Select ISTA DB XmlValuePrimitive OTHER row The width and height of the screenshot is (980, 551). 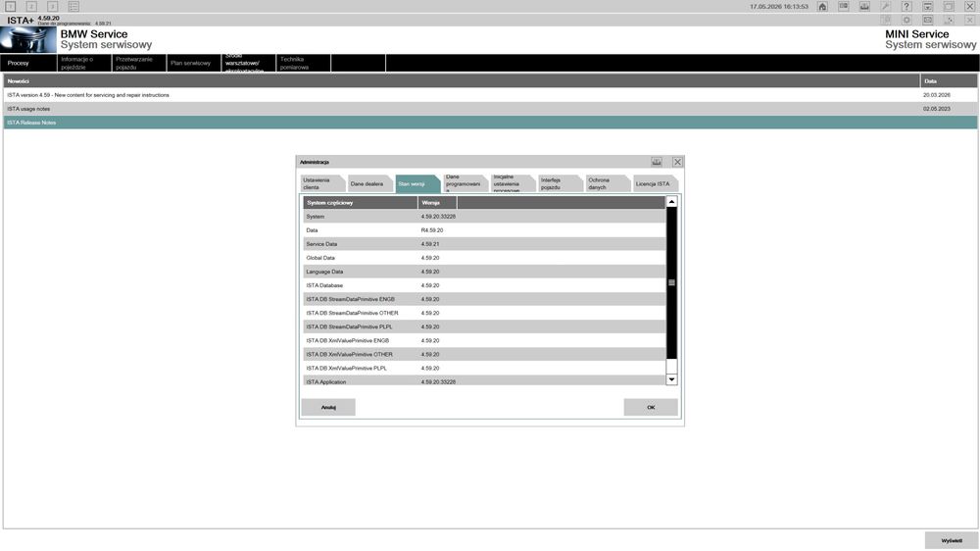[x=484, y=354]
